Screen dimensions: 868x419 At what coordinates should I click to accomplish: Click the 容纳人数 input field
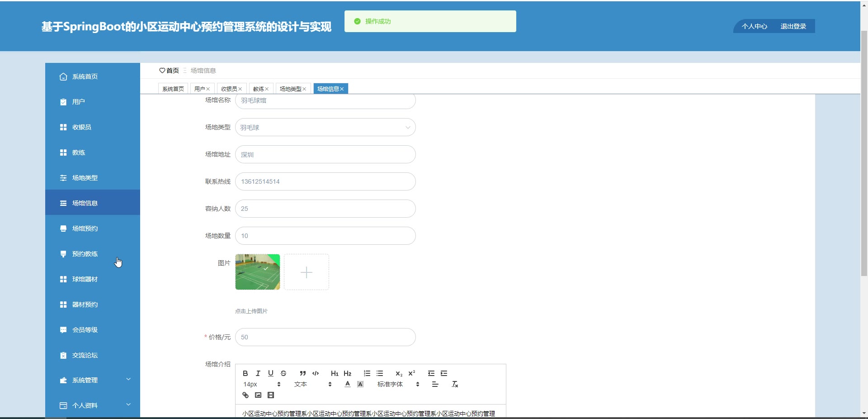click(x=325, y=209)
